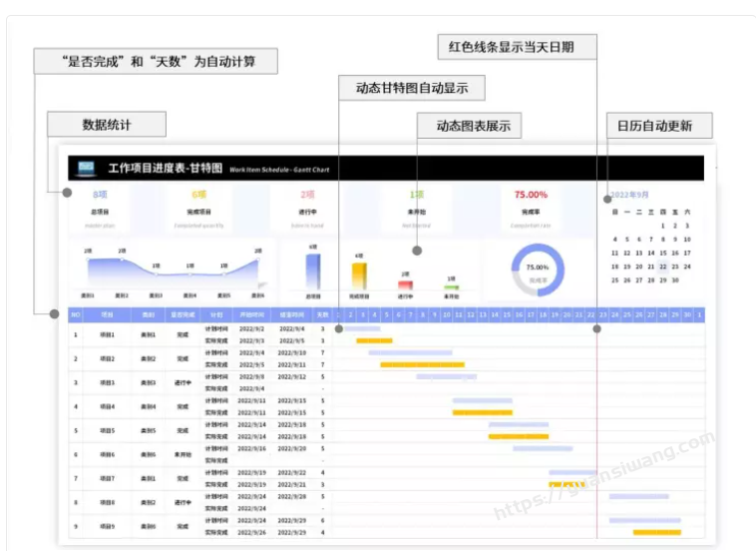Click the 红色线条显示当天日期 callout label
756x551 pixels.
click(x=518, y=47)
